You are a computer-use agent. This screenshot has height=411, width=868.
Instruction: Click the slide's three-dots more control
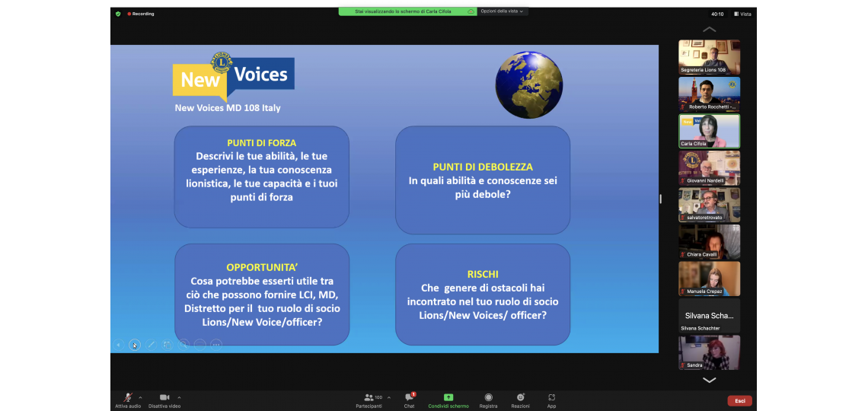tap(216, 345)
